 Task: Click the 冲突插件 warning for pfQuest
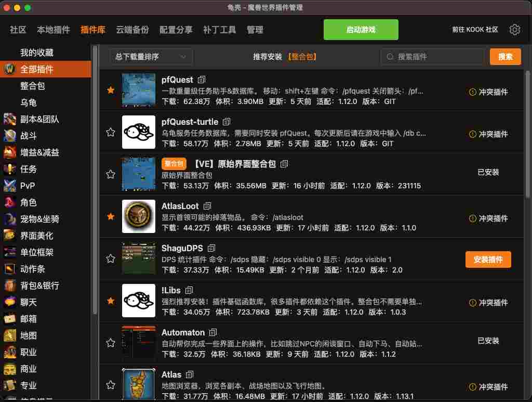pos(488,92)
